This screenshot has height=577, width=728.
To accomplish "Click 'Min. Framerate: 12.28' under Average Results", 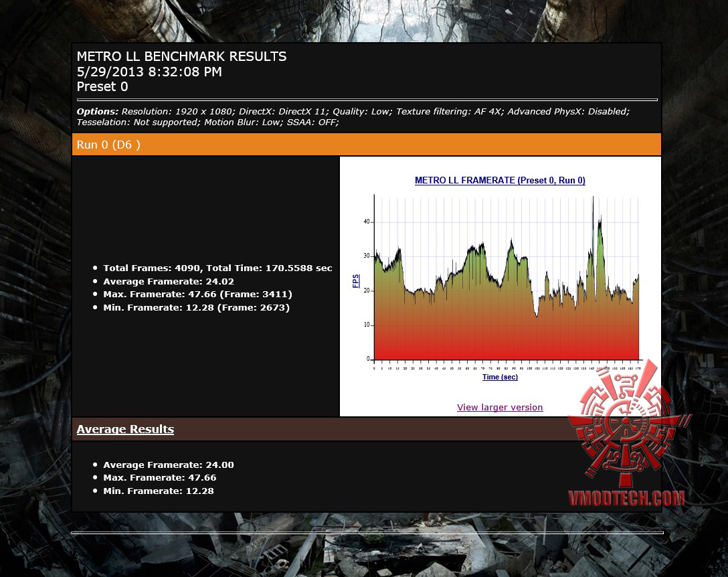I will [x=159, y=491].
